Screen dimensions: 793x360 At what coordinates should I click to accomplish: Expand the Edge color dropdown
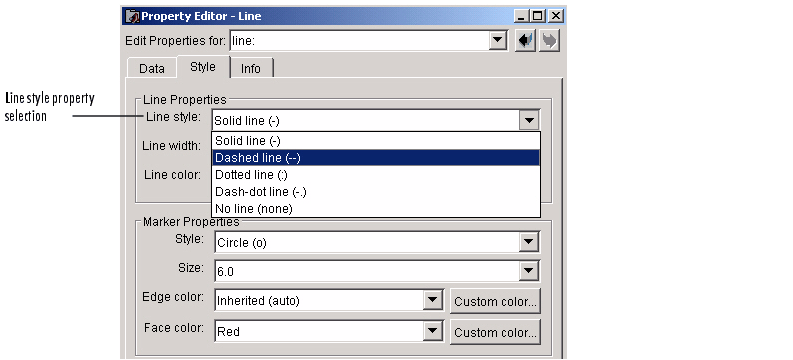pyautogui.click(x=432, y=300)
